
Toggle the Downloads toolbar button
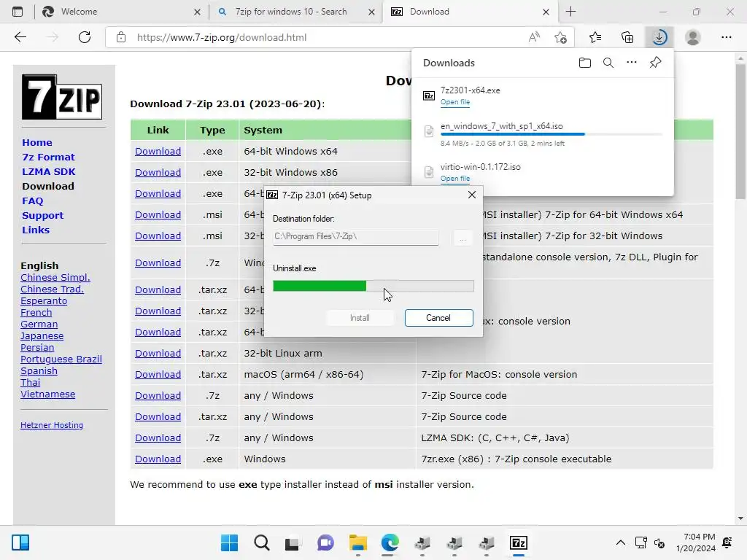pos(659,37)
